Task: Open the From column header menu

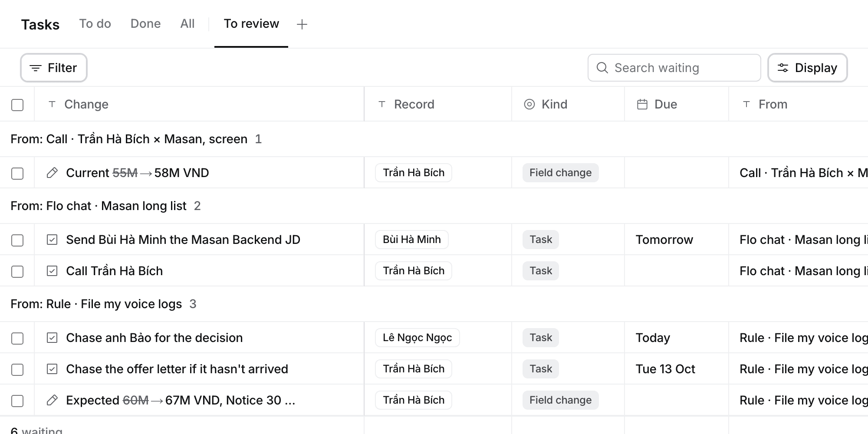Action: click(799, 104)
